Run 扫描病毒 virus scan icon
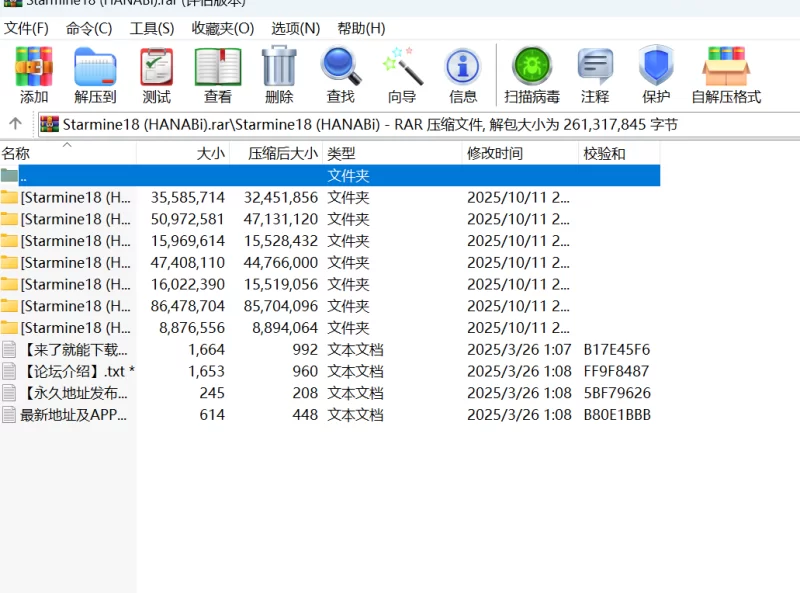Screen dimensions: 800x593 (x=532, y=67)
